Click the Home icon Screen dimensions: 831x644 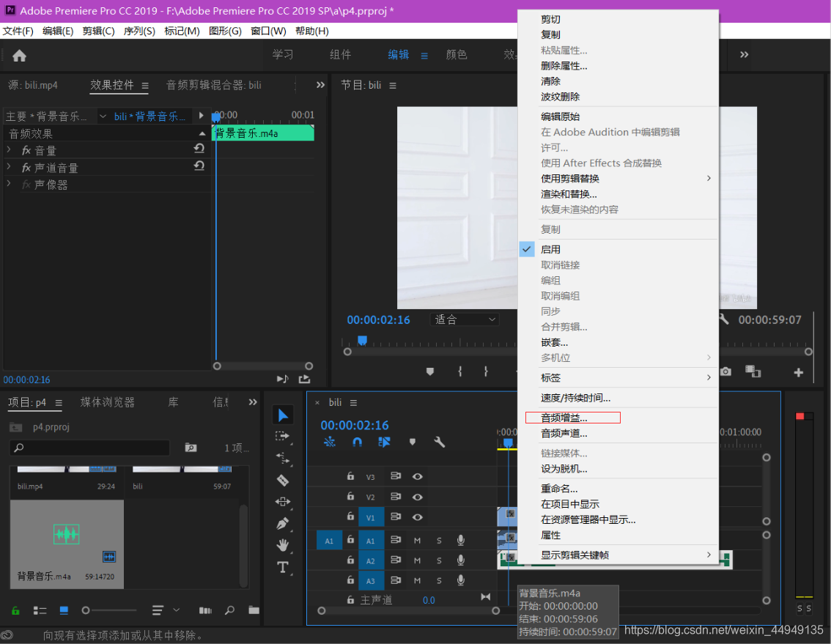pyautogui.click(x=20, y=56)
